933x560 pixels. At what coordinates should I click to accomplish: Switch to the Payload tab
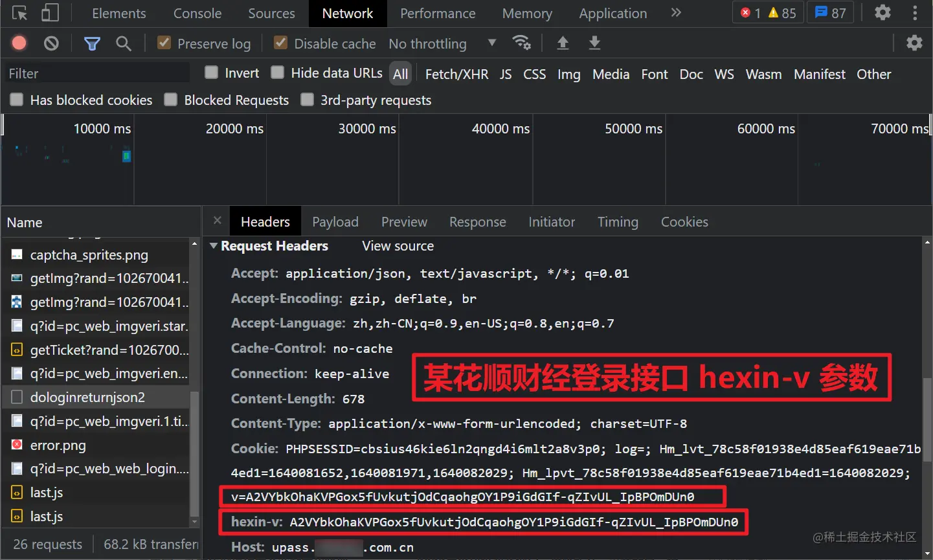click(335, 222)
